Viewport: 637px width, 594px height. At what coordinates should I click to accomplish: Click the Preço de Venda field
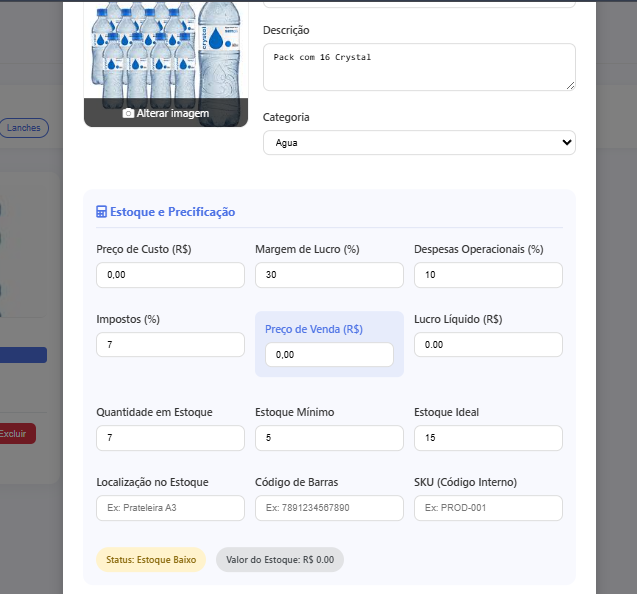point(329,355)
